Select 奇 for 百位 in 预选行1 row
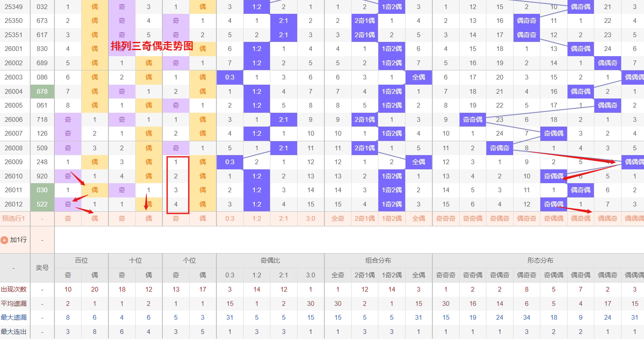The image size is (644, 340). [x=68, y=219]
